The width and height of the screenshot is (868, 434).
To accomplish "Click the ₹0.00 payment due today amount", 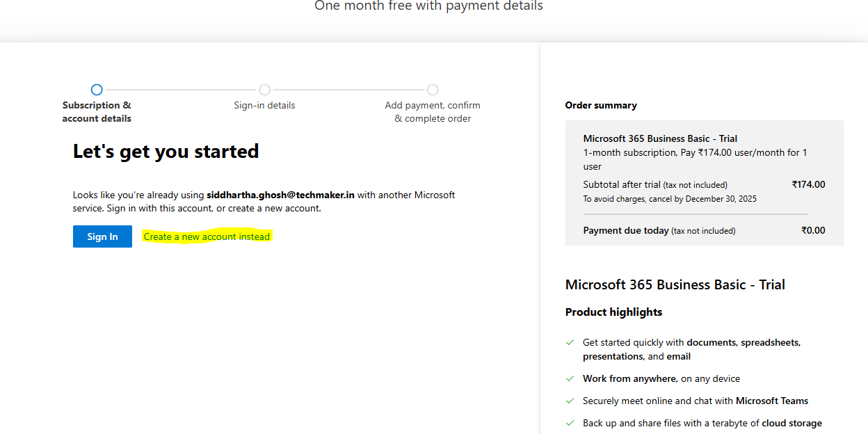I will pyautogui.click(x=813, y=230).
